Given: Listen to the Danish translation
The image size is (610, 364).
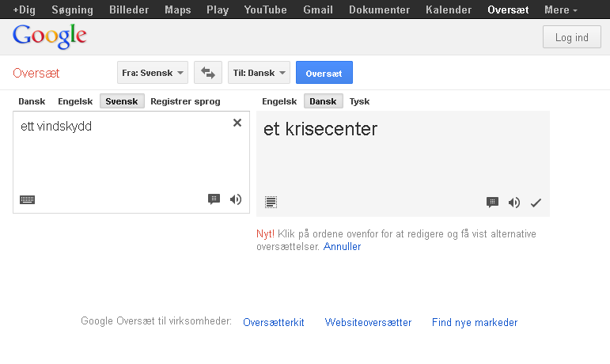Looking at the screenshot, I should tap(514, 203).
